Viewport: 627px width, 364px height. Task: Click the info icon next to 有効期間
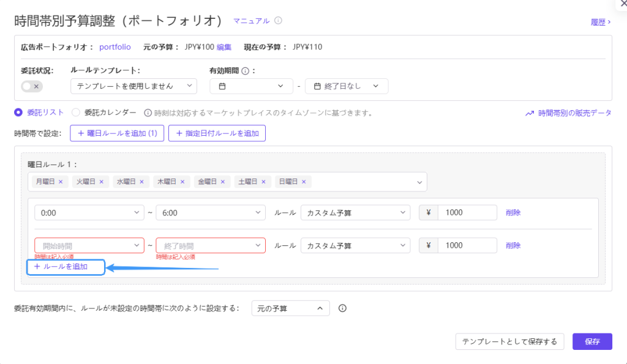[246, 71]
